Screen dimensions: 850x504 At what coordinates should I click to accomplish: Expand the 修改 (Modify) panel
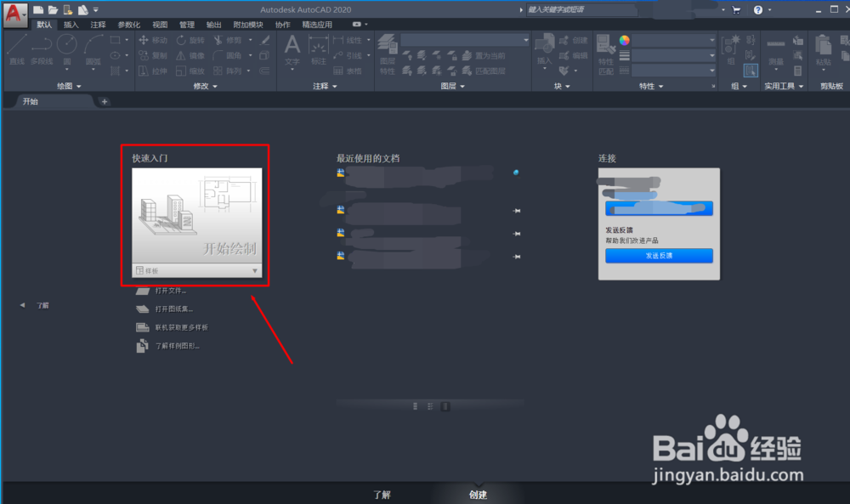205,86
